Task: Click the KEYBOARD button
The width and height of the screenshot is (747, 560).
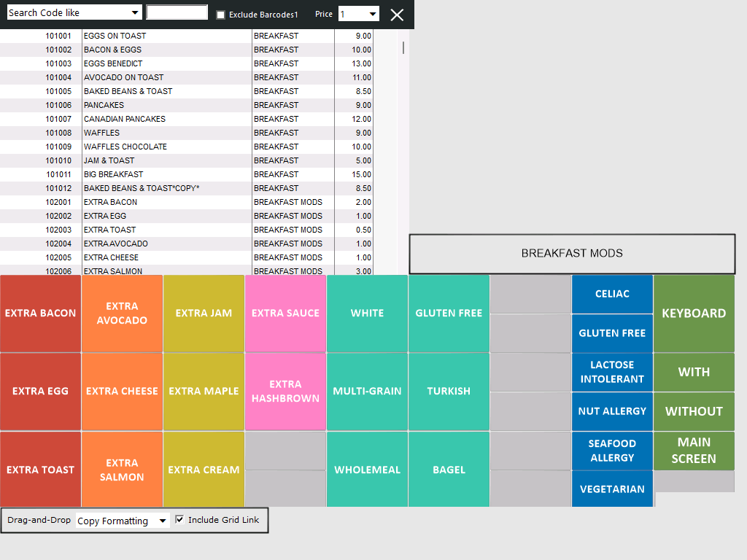Action: point(694,314)
